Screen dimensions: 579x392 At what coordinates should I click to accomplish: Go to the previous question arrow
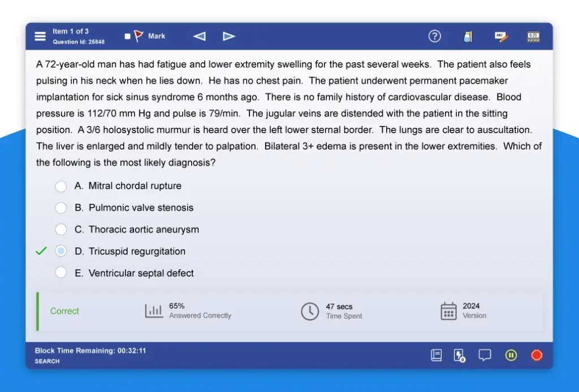click(199, 36)
